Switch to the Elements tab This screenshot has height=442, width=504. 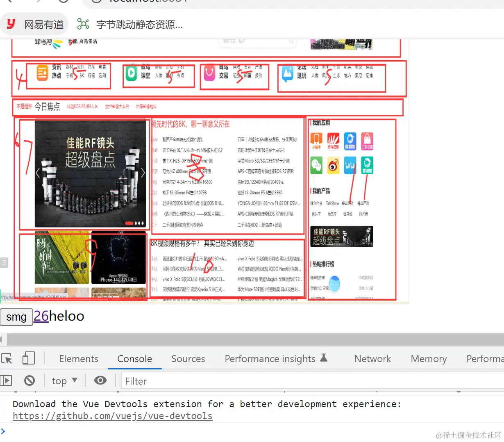(79, 359)
